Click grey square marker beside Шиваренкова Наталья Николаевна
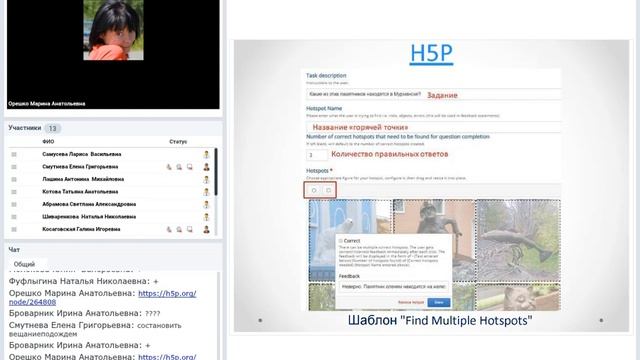 coord(14,217)
